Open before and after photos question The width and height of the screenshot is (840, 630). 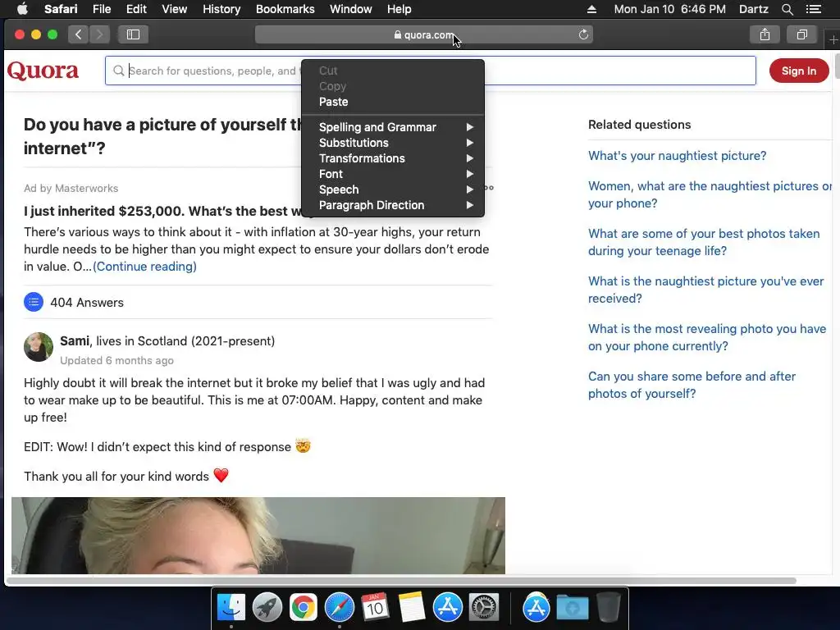point(692,385)
